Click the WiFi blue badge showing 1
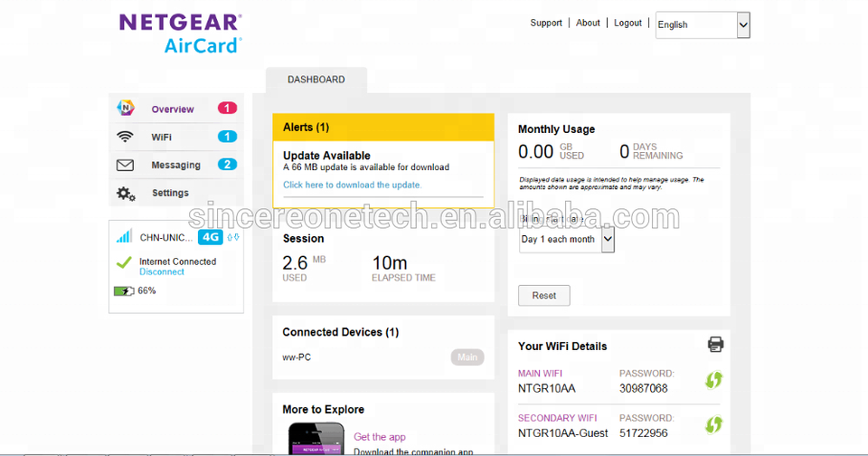868x456 pixels. click(x=227, y=137)
